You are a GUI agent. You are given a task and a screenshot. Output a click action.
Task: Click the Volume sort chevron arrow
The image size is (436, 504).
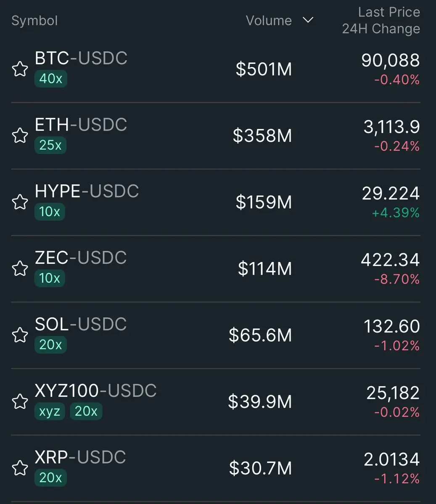(308, 20)
